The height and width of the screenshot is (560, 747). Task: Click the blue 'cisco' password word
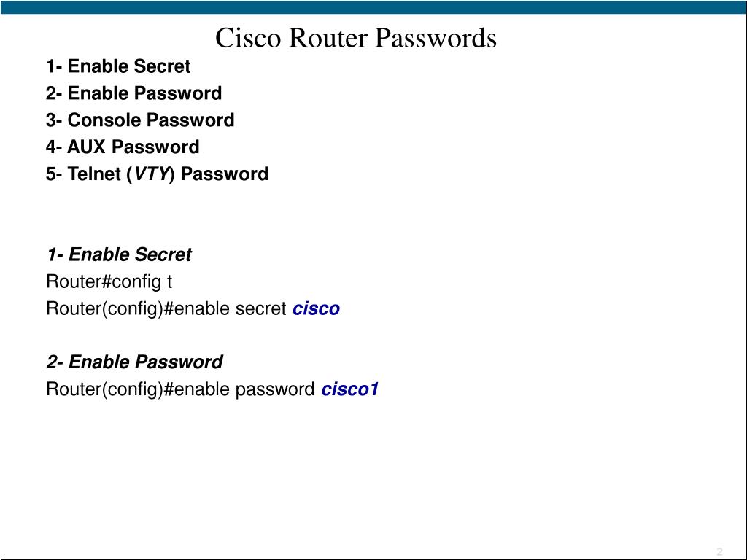(316, 308)
